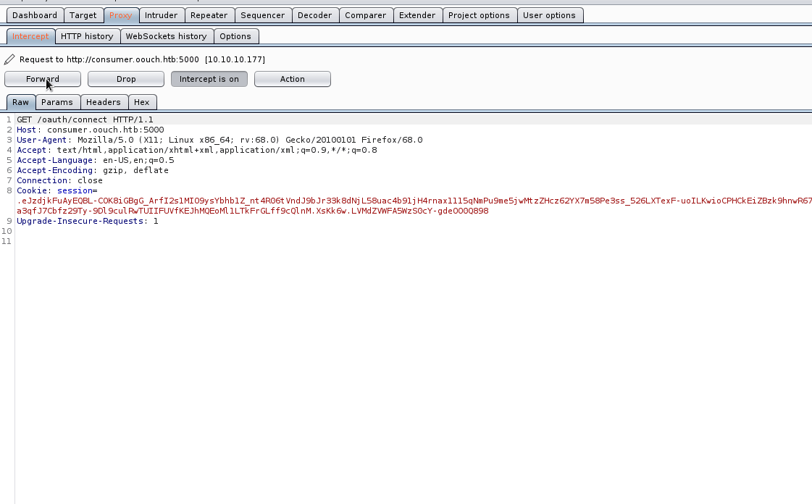Open the WebSockets history tab
Screen dimensions: 812x504
click(x=167, y=36)
